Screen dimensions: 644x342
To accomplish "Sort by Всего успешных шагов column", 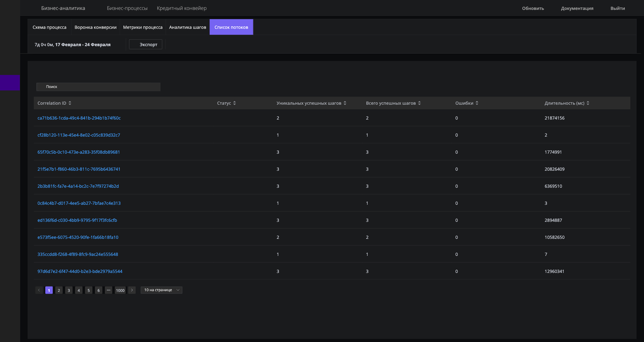I will pyautogui.click(x=419, y=103).
